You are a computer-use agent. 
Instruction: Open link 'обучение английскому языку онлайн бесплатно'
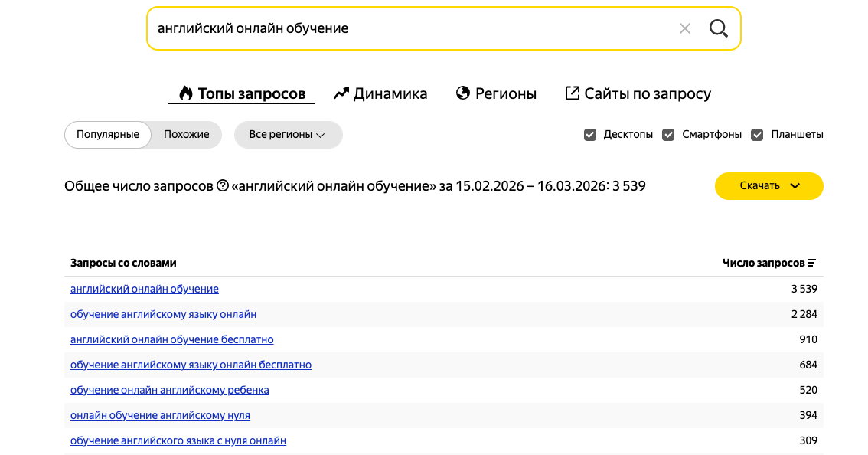191,365
